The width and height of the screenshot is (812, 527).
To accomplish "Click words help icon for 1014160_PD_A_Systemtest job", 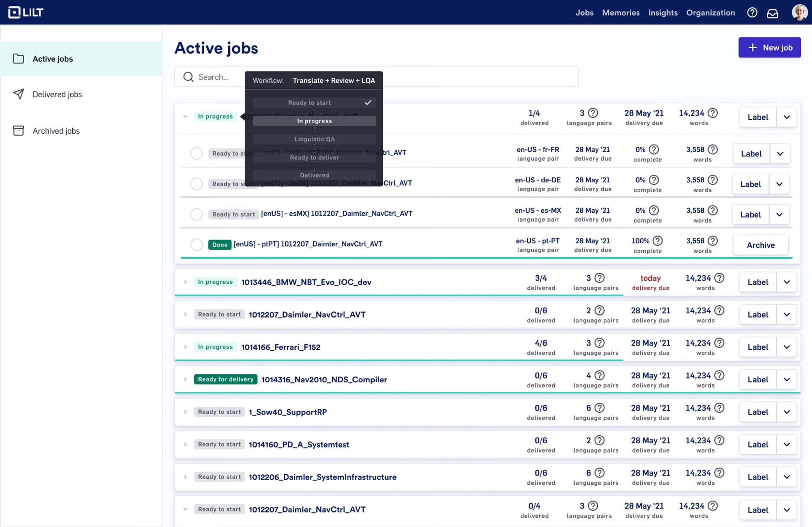I will point(719,441).
